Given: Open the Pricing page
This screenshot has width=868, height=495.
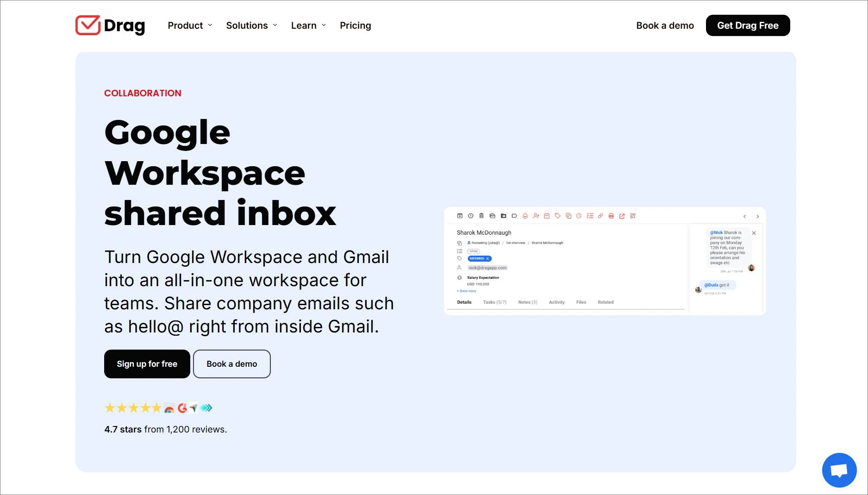Looking at the screenshot, I should coord(356,25).
